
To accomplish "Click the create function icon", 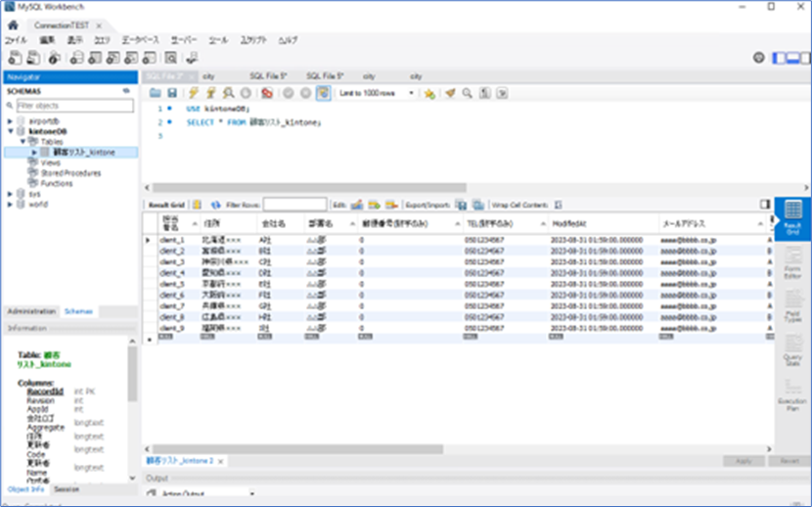I will point(149,58).
